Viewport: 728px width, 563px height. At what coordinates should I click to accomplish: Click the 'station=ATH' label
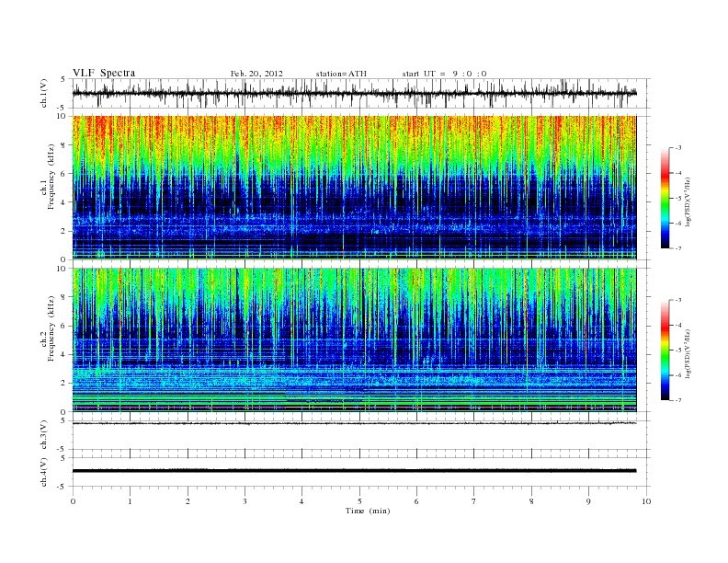pos(341,74)
